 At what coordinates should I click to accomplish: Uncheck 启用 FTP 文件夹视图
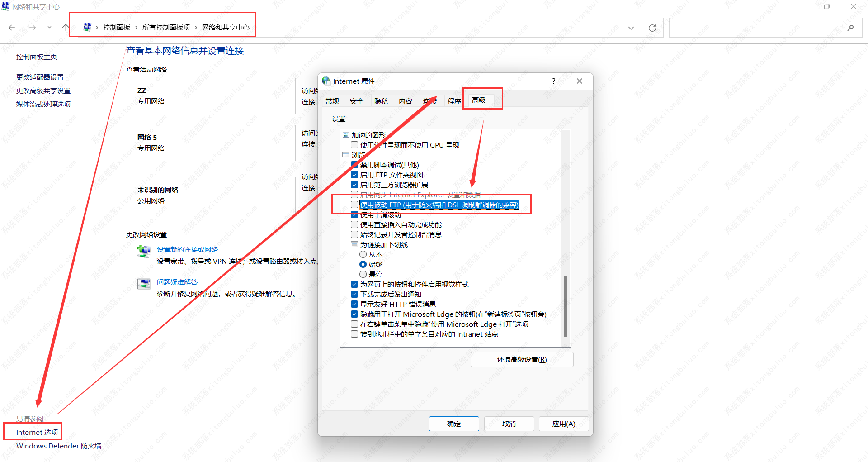(354, 175)
